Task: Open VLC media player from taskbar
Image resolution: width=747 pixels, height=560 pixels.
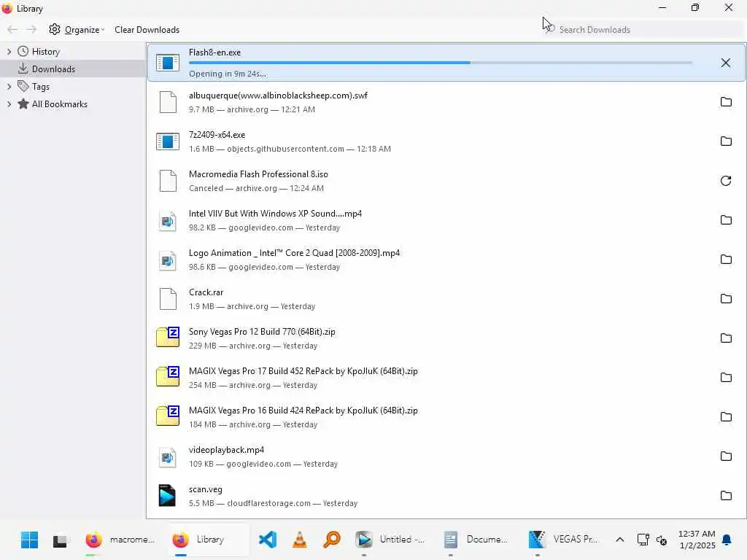Action: pyautogui.click(x=300, y=540)
